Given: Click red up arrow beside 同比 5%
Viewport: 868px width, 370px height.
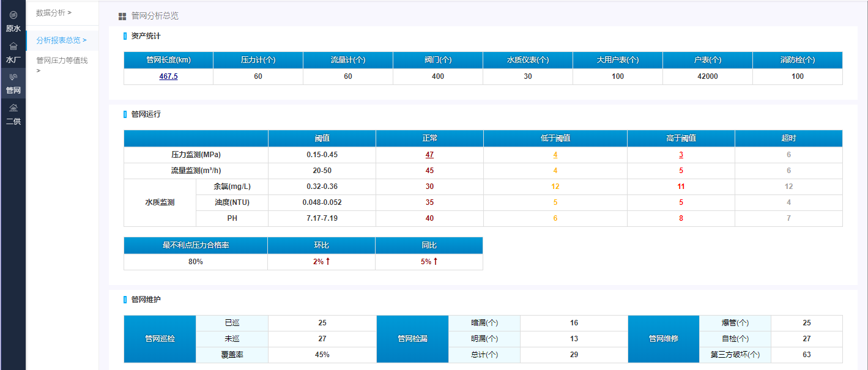Looking at the screenshot, I should click(x=436, y=262).
